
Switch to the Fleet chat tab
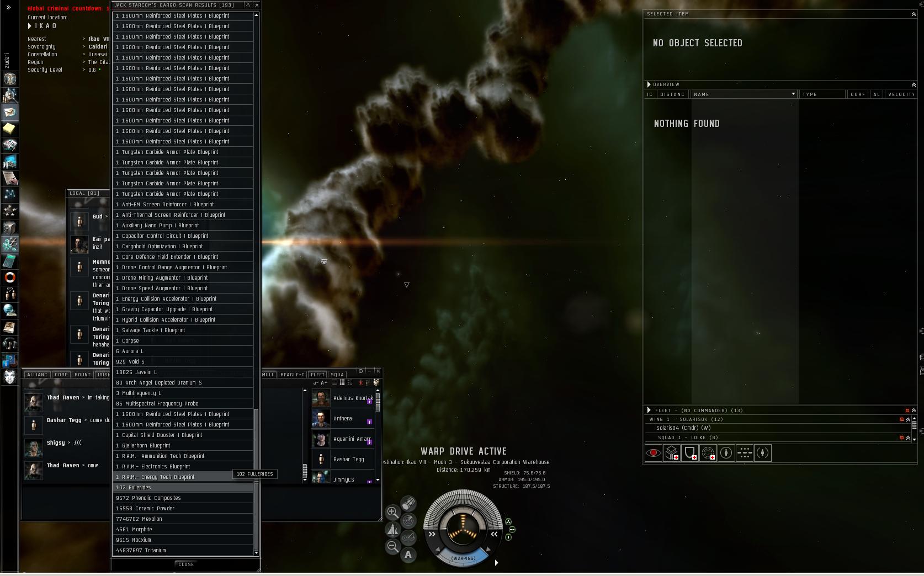click(318, 375)
